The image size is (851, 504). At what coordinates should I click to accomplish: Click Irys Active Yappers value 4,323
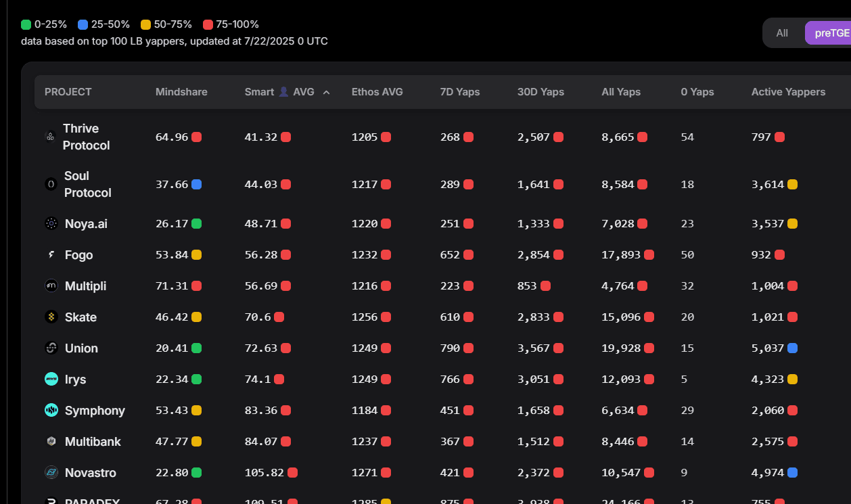point(768,380)
